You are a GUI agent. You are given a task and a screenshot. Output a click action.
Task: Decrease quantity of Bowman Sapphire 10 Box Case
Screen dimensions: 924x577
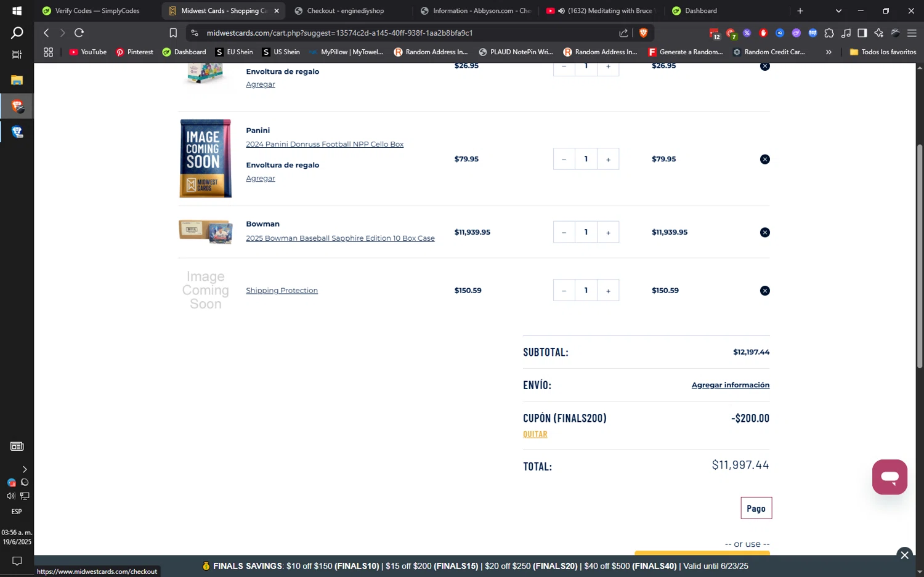564,232
